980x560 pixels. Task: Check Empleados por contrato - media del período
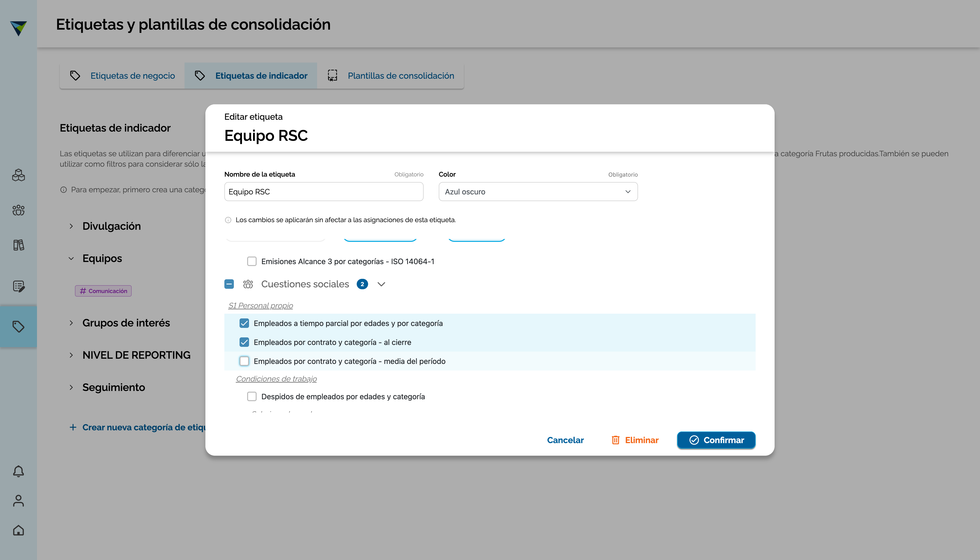click(x=244, y=361)
